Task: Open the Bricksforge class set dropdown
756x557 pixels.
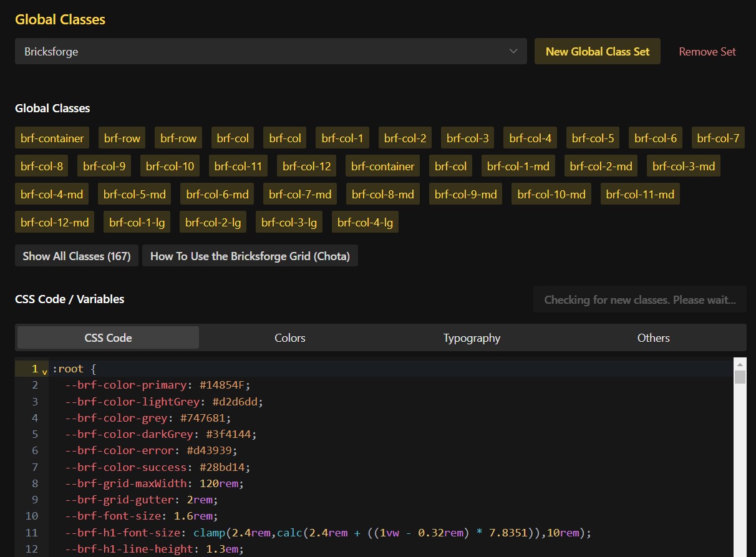Action: (x=271, y=51)
